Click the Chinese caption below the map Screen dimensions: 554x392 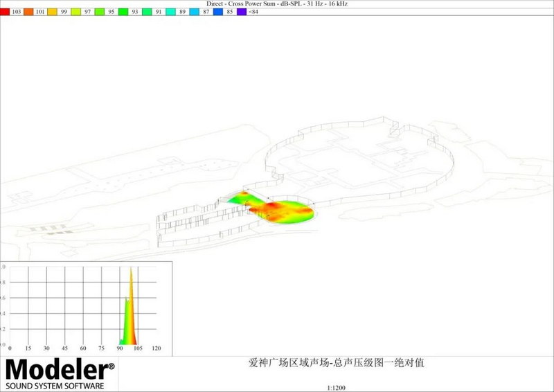(334, 362)
